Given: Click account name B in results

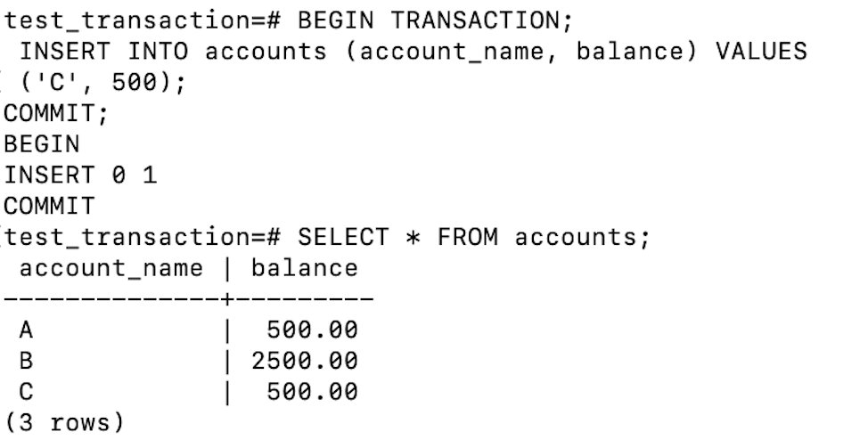Looking at the screenshot, I should [26, 362].
